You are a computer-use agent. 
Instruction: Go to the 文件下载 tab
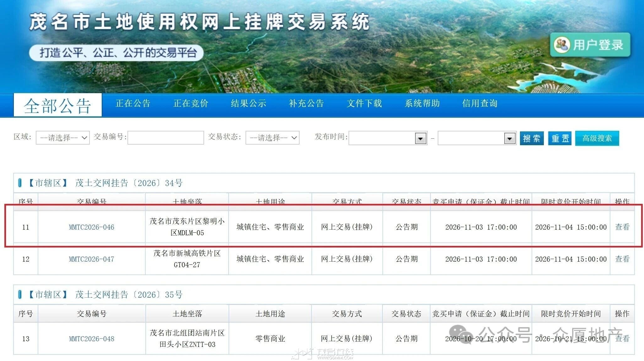(x=364, y=103)
